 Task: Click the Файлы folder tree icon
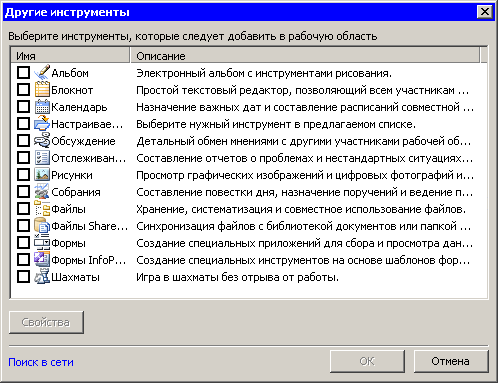(x=42, y=208)
